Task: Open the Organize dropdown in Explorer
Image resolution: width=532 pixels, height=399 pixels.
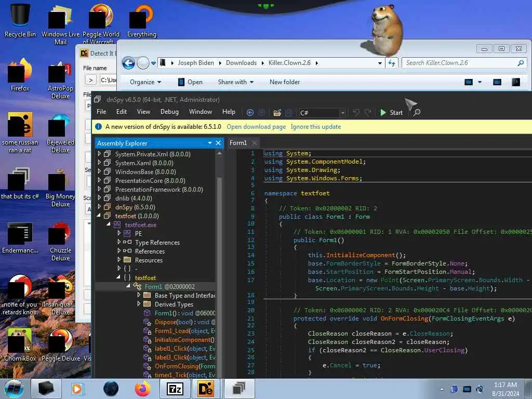Action: pyautogui.click(x=145, y=82)
